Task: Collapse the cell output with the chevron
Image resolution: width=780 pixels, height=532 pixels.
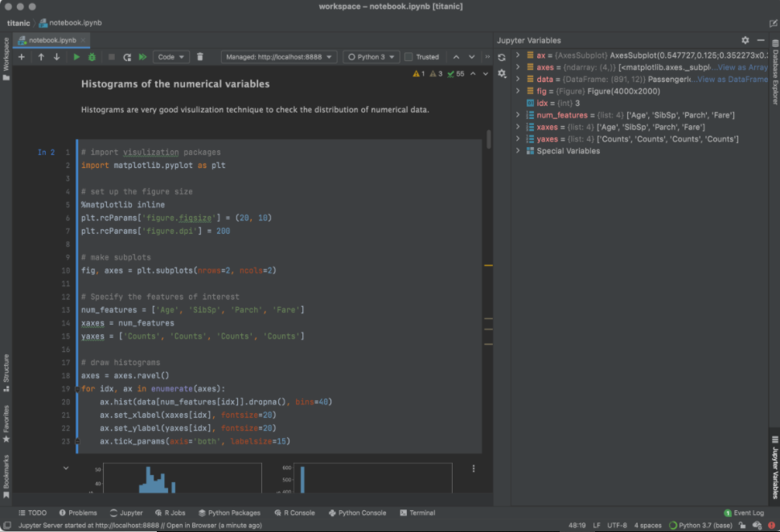Action: 66,468
